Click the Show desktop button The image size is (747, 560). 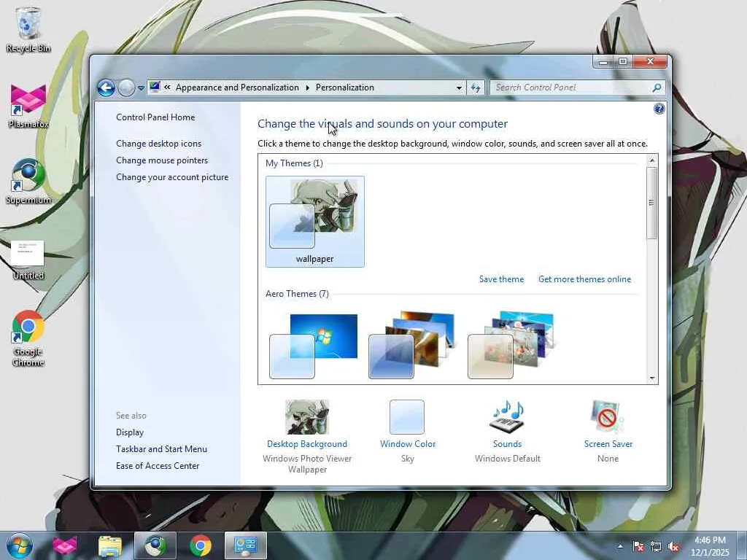[741, 545]
